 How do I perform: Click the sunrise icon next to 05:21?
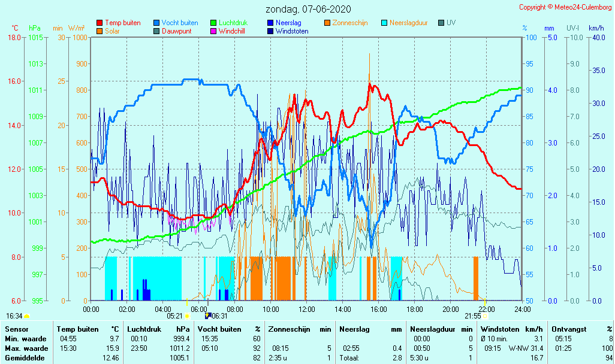[187, 316]
